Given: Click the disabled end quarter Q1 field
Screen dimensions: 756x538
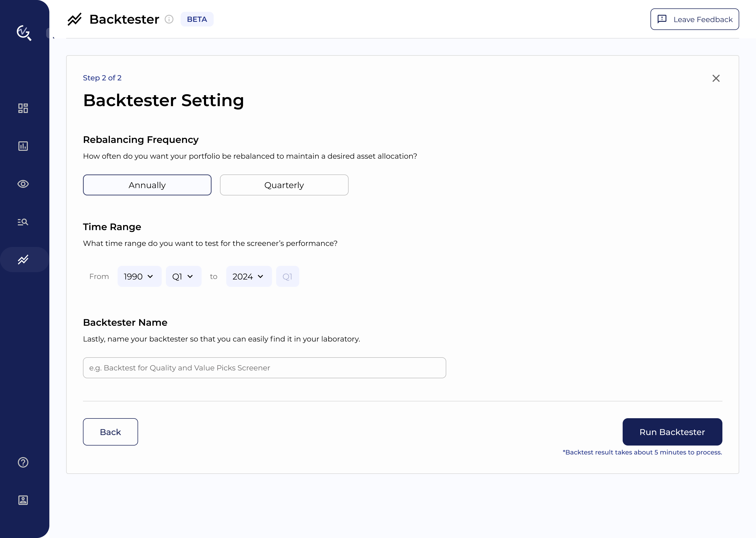Looking at the screenshot, I should click(287, 276).
